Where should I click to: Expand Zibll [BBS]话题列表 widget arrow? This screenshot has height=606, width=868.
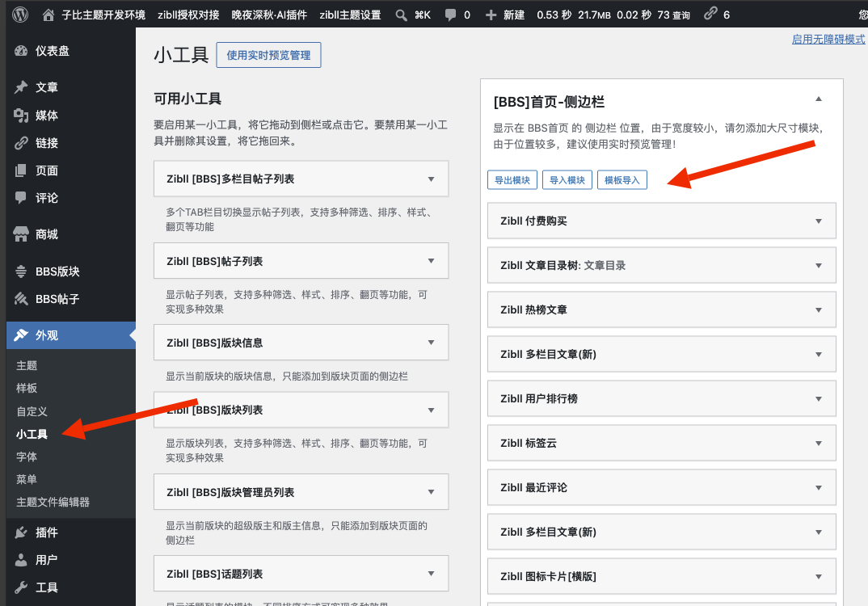click(432, 574)
